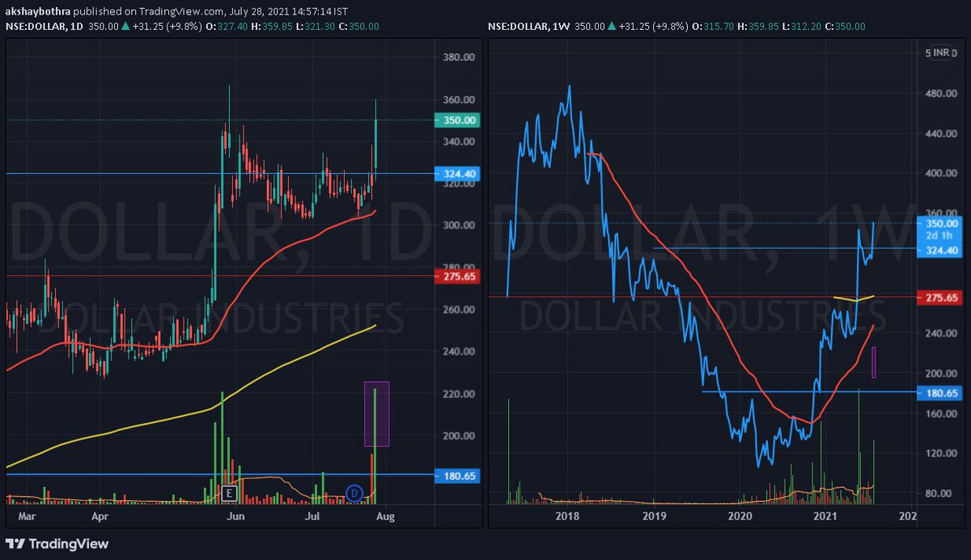Click the 380.00 price axis value on the daily chart
971x560 pixels.
pos(460,57)
